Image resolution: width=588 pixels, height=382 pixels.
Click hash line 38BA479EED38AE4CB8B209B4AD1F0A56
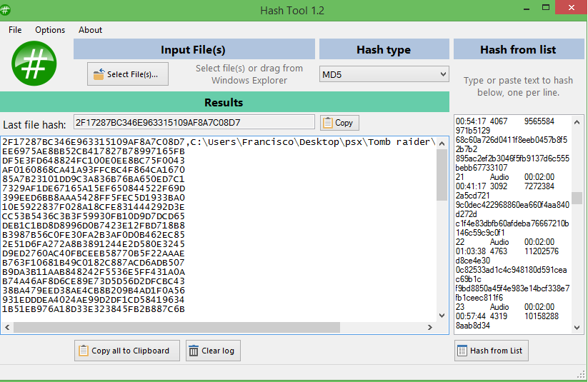coord(94,291)
